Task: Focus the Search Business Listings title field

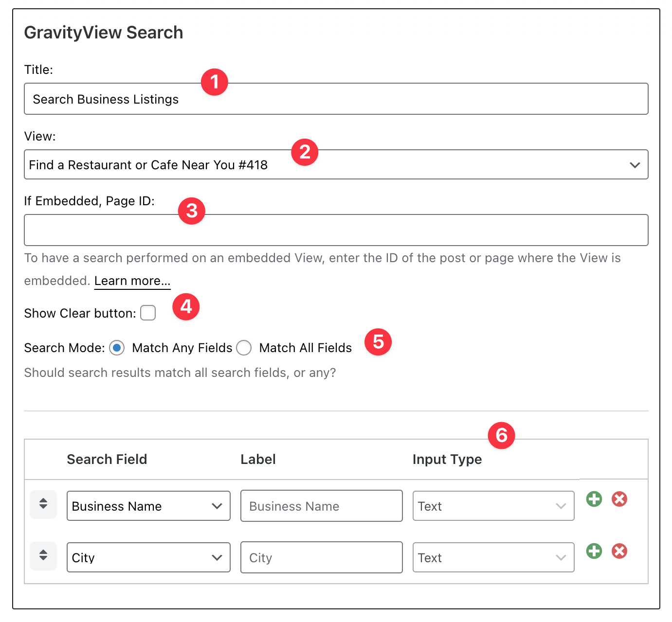Action: 336,99
